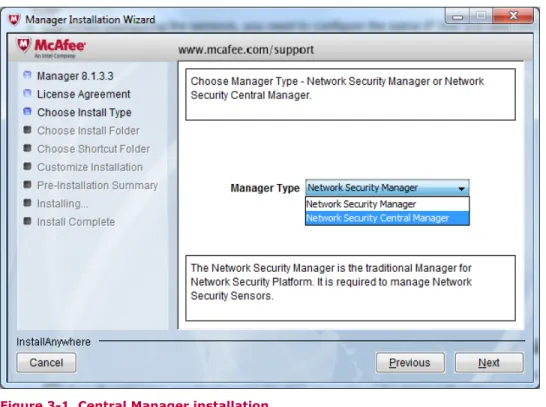Click the Next button
This screenshot has height=407, width=546.
pyautogui.click(x=489, y=362)
